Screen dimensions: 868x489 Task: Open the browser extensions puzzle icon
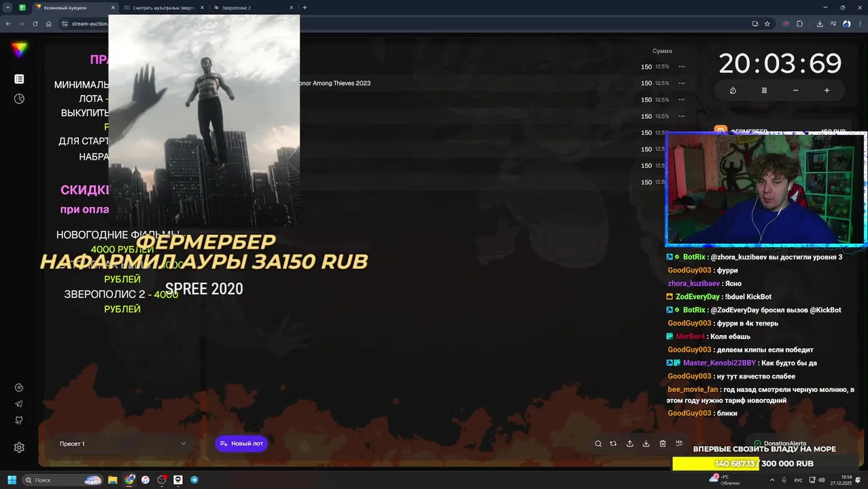(799, 24)
